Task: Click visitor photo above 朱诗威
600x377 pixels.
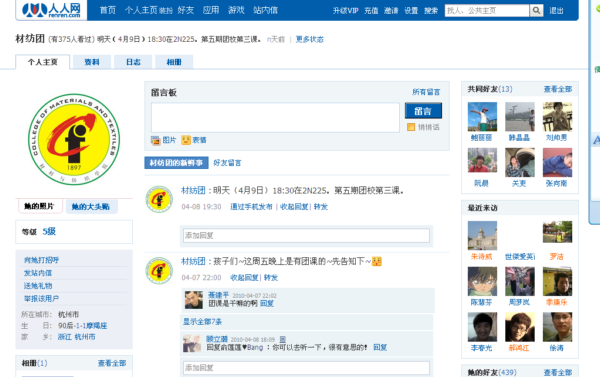Action: point(482,235)
